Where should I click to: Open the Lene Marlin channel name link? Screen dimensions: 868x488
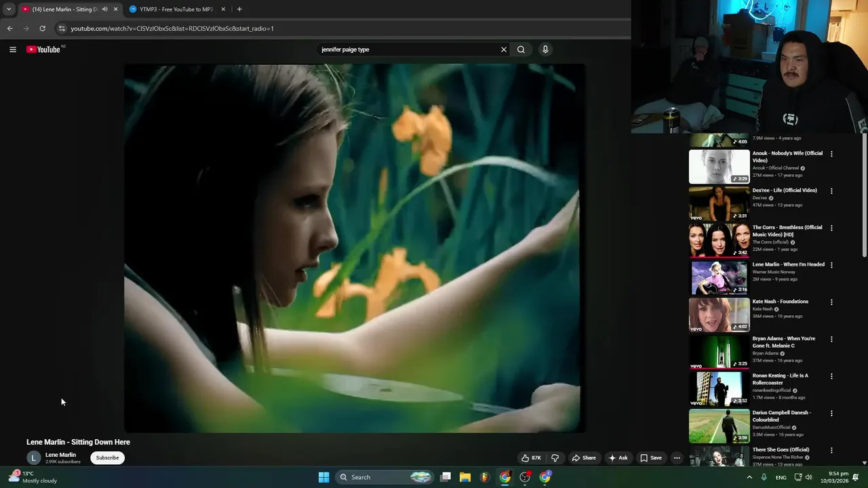click(x=60, y=455)
